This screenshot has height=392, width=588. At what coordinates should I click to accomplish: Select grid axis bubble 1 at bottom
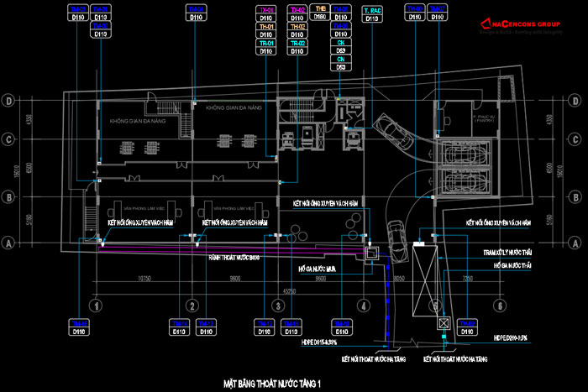pos(97,306)
